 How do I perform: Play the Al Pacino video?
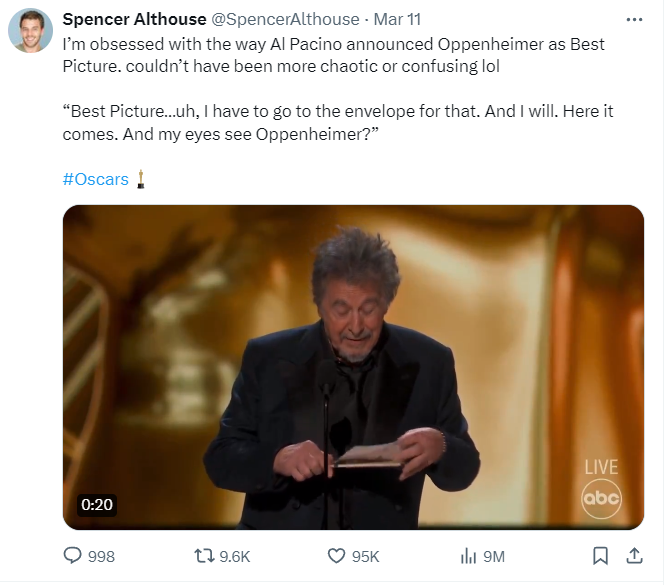(353, 367)
